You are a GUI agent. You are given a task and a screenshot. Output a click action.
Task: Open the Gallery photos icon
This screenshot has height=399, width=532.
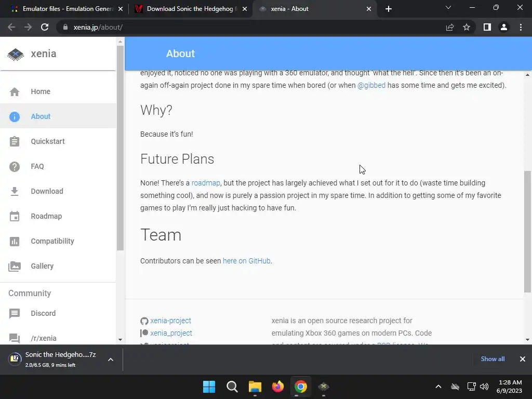point(15,267)
